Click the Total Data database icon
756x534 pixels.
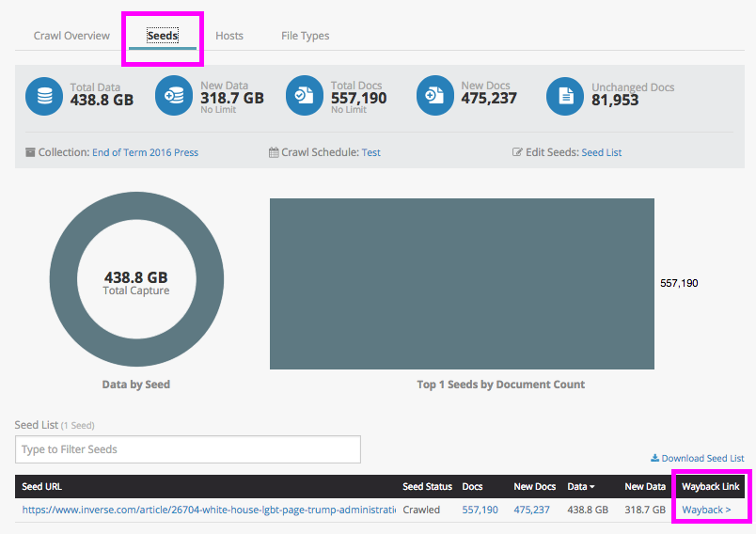44,96
